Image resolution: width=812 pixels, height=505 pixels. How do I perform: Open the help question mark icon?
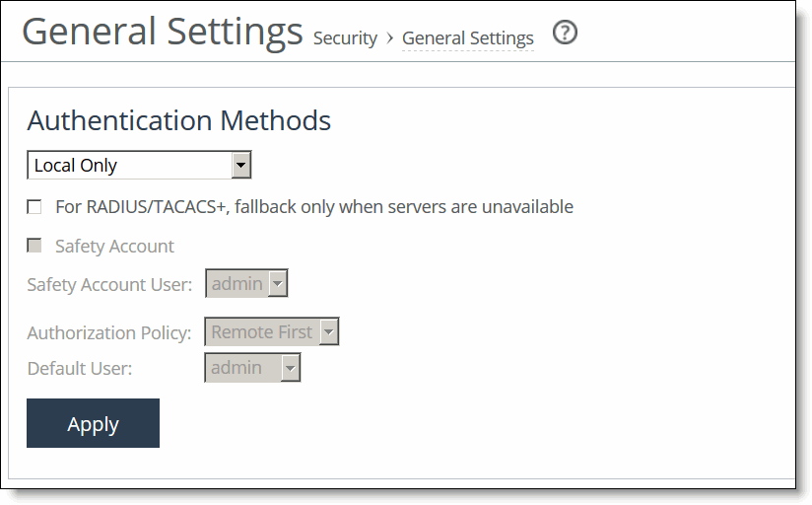tap(565, 33)
